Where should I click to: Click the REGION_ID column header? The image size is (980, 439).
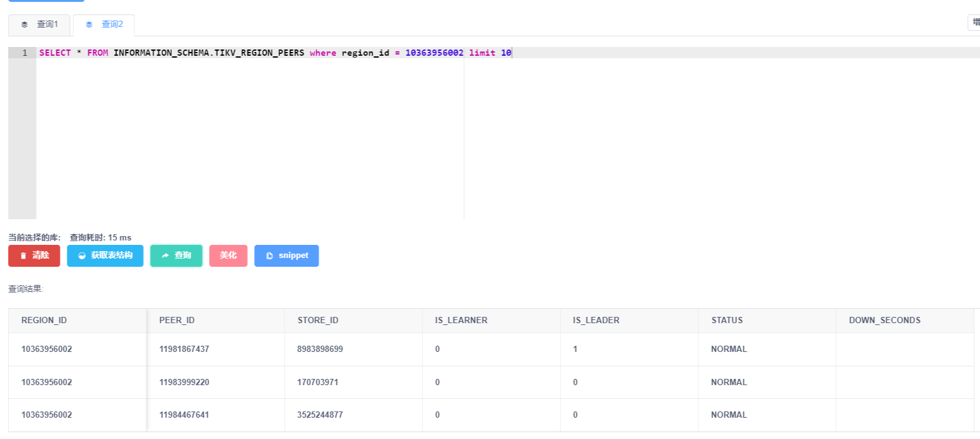(x=44, y=320)
